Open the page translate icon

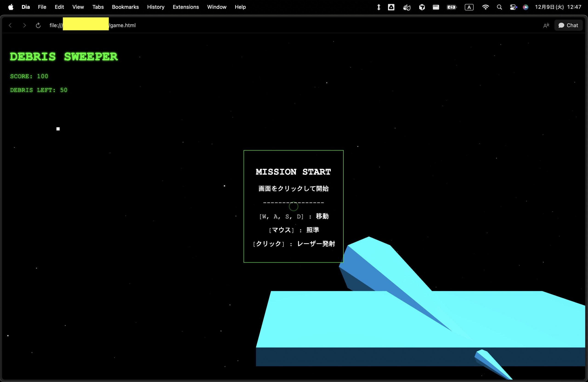(x=546, y=25)
